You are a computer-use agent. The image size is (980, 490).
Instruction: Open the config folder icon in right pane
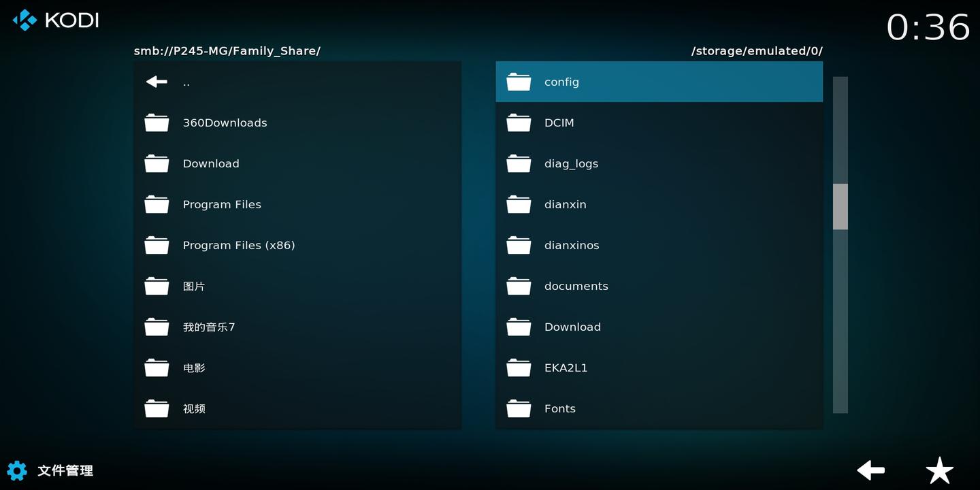click(x=519, y=82)
